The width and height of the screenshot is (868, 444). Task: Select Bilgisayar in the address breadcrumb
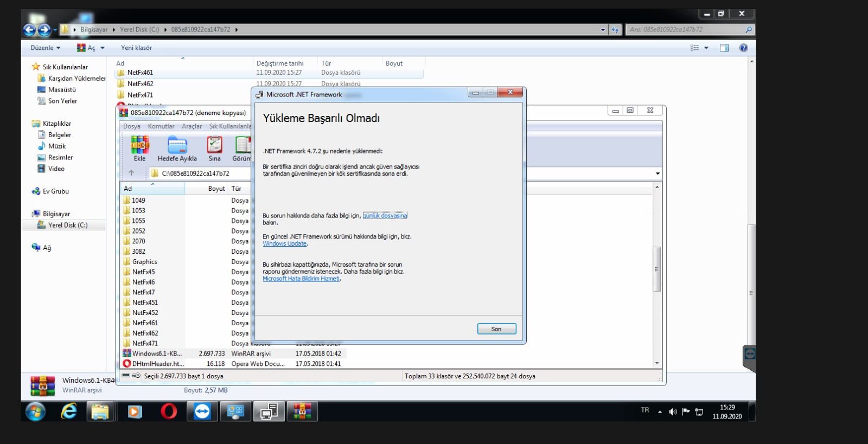click(94, 30)
